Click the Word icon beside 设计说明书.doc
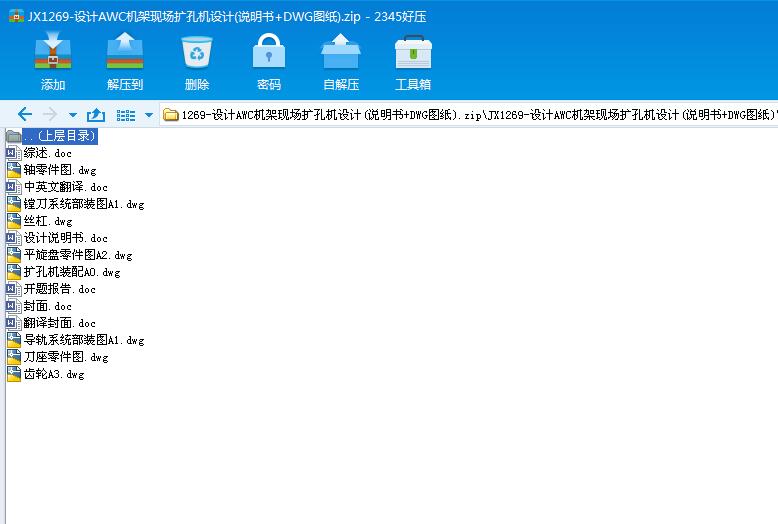778x524 pixels. click(x=14, y=238)
